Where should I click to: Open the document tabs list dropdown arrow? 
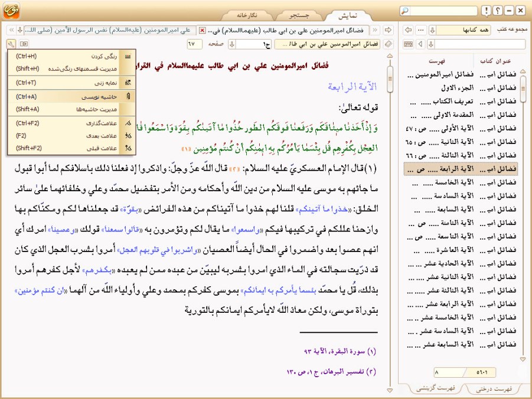click(19, 30)
